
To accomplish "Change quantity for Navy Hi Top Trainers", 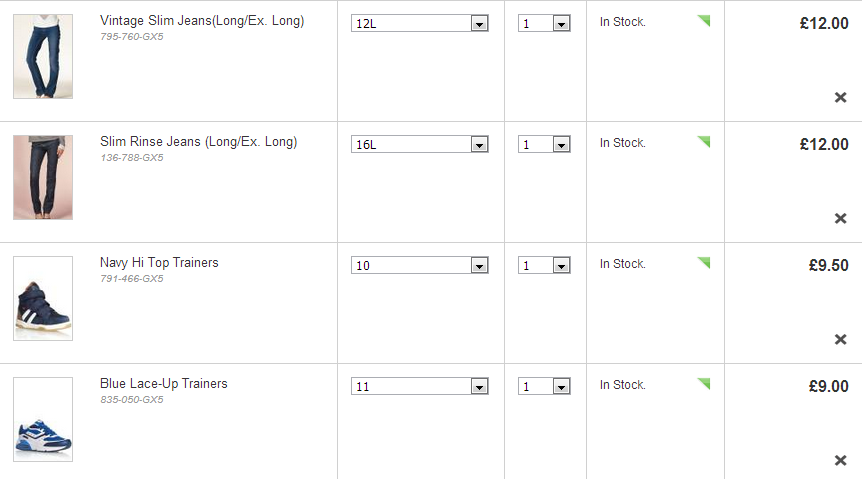I will pyautogui.click(x=544, y=266).
